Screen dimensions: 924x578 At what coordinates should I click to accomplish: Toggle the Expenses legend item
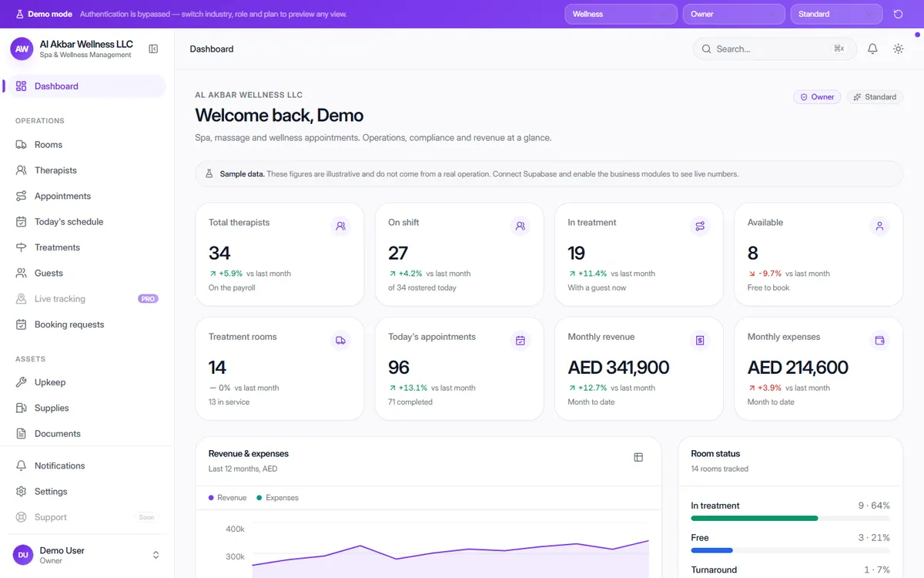[x=278, y=498]
